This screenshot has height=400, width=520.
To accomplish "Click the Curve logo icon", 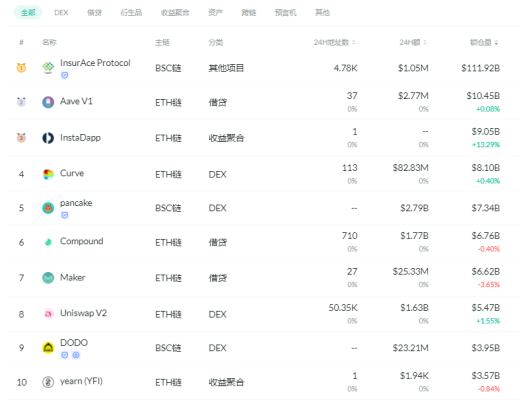I will point(48,174).
